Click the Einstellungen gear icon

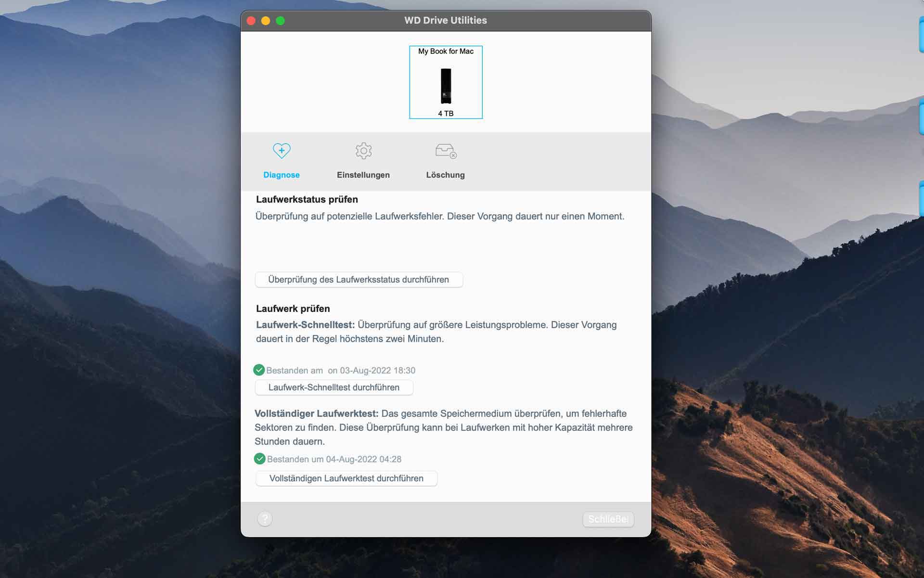tap(363, 151)
